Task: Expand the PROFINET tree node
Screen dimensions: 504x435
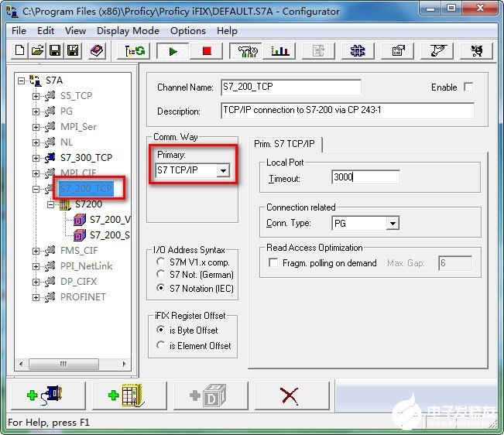Action: click(x=36, y=297)
